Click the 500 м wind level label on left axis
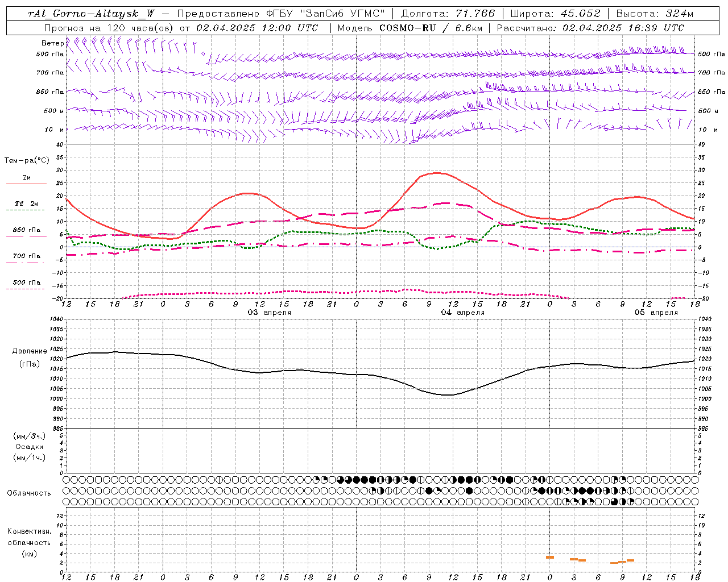This screenshot has width=728, height=582. pyautogui.click(x=54, y=111)
